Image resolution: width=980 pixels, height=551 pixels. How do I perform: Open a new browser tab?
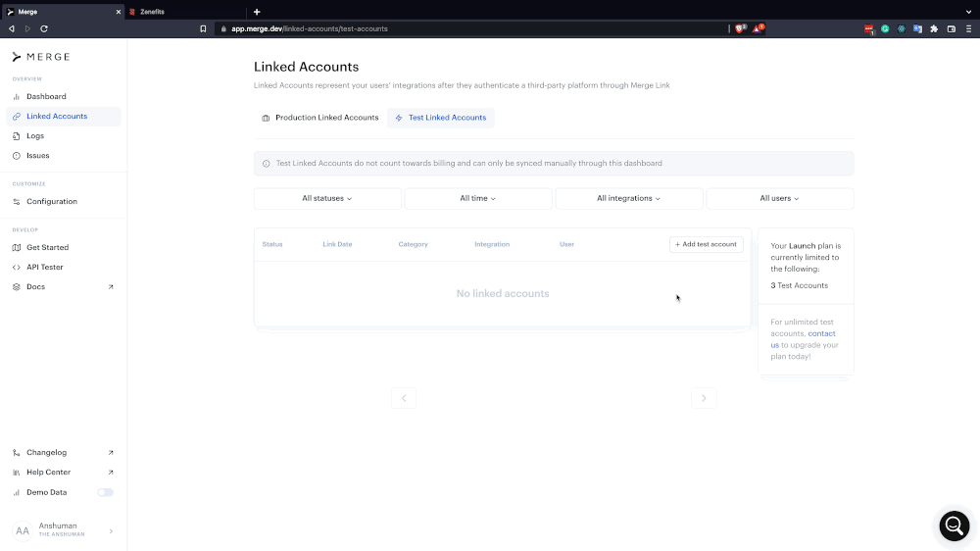257,12
